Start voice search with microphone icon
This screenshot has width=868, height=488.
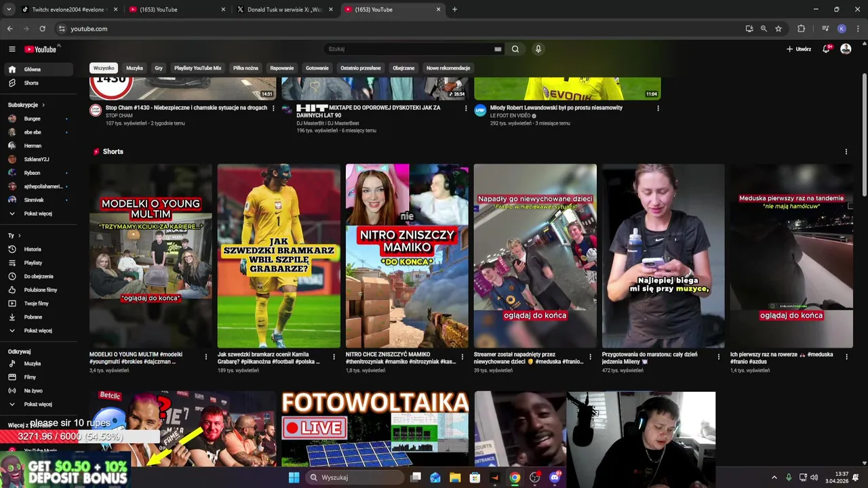coord(538,49)
